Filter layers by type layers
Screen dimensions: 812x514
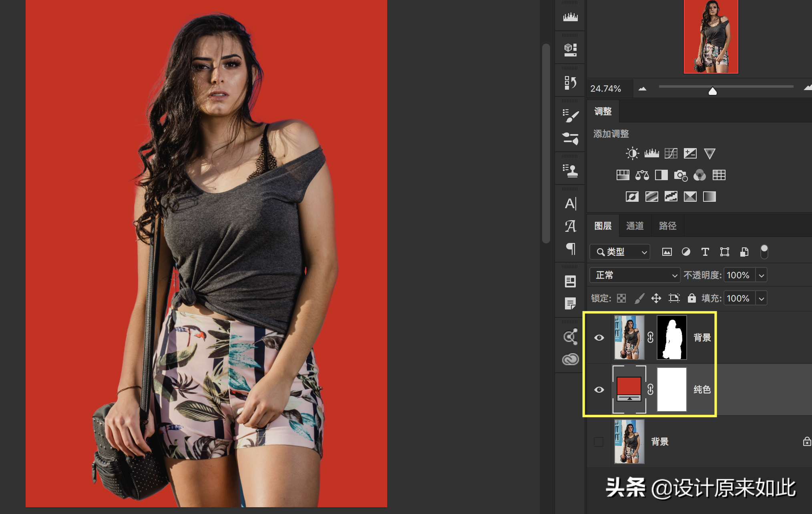[705, 252]
